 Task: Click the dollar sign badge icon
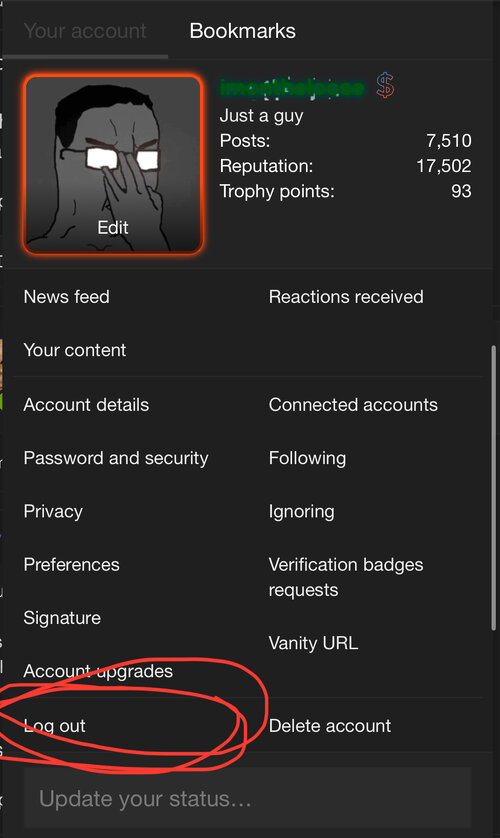pos(385,86)
